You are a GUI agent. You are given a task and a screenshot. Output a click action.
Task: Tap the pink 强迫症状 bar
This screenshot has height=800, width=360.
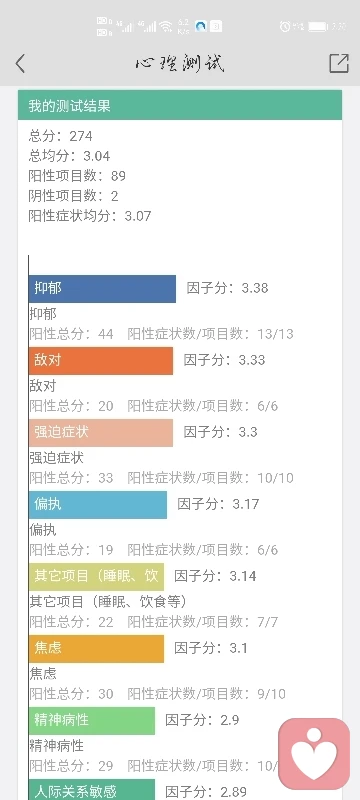(101, 433)
